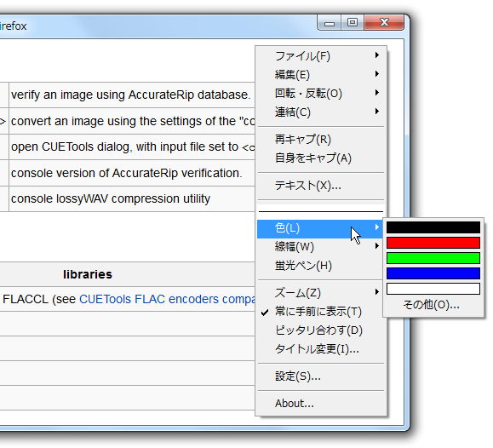Expand arrow next to ズーム(Z)
The image size is (493, 448).
377,292
